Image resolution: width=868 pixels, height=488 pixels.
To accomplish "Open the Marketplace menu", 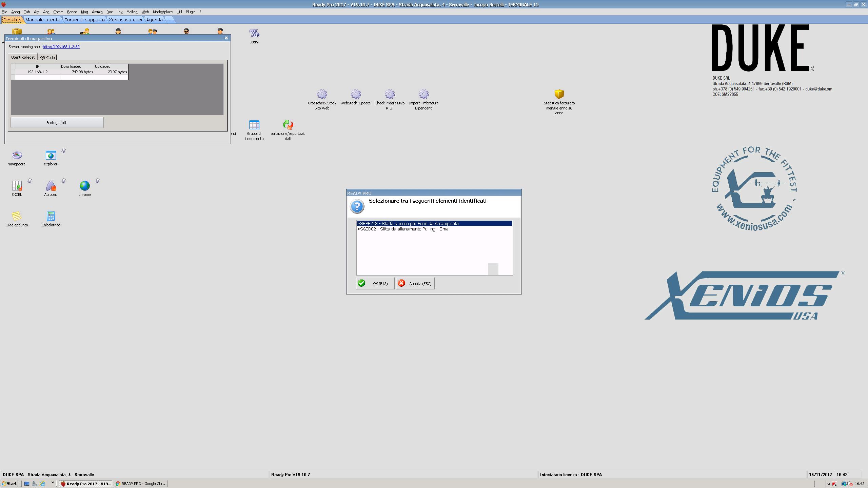I will [163, 12].
